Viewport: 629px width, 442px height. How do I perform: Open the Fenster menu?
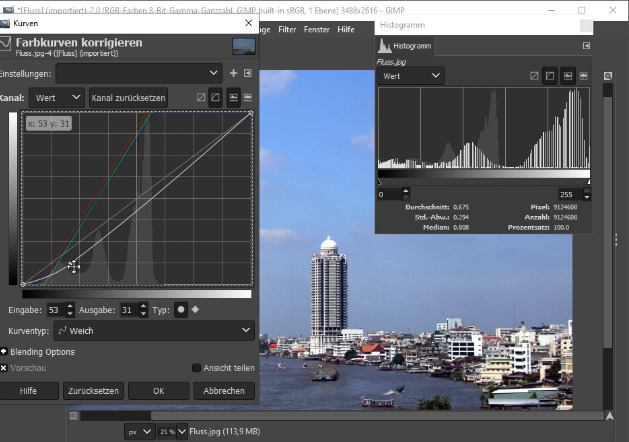click(x=317, y=29)
